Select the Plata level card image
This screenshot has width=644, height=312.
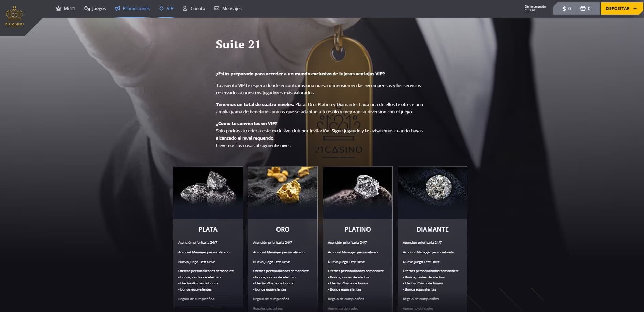tap(208, 193)
